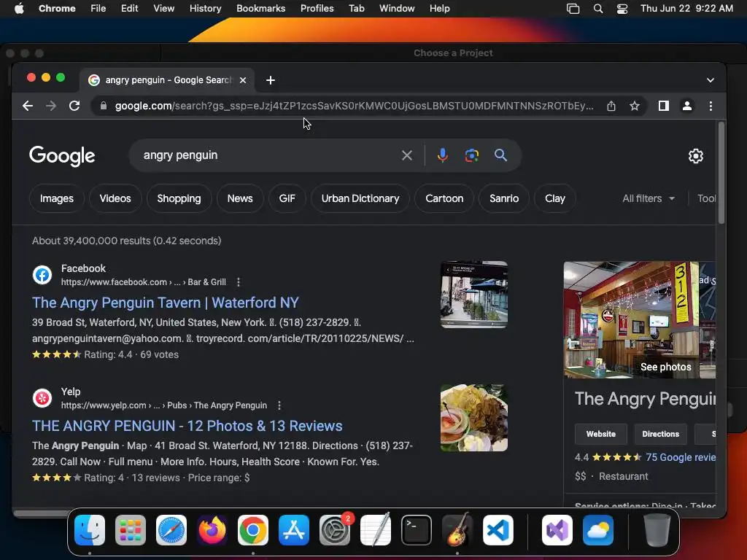The height and width of the screenshot is (560, 747).
Task: Open Chrome three-dot menu
Action: coord(711,106)
